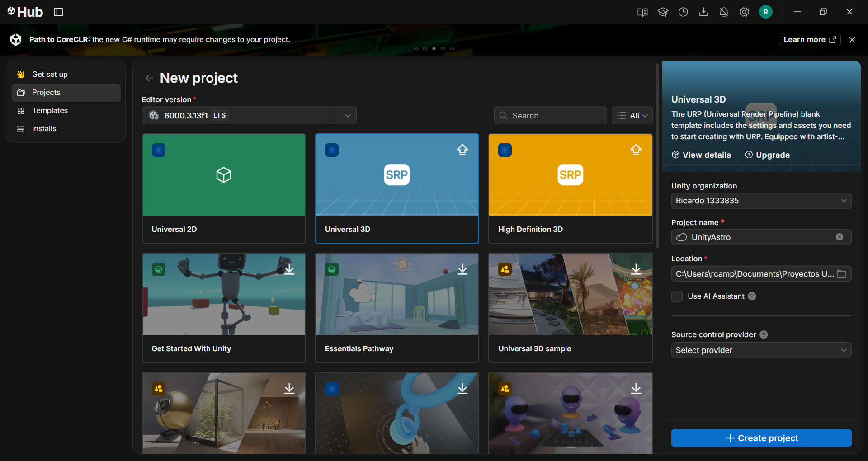
Task: Focus the template Search field
Action: 550,115
